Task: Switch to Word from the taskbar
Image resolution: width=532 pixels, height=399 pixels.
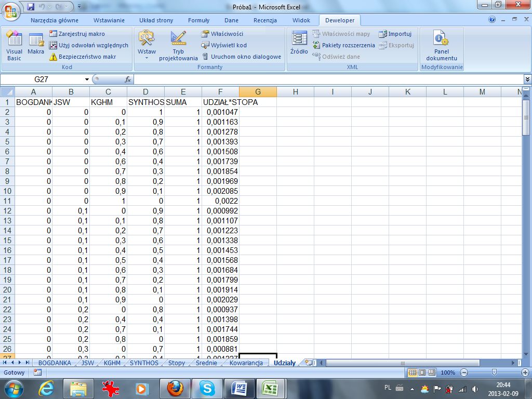Action: coord(239,389)
